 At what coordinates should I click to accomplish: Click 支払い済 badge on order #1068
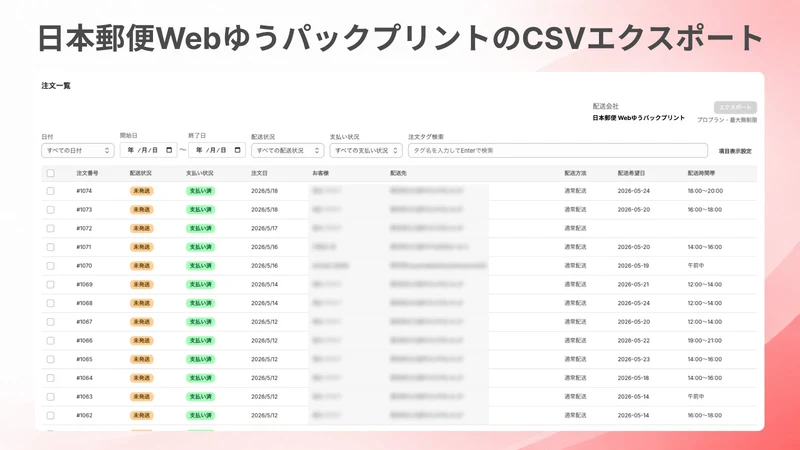201,303
